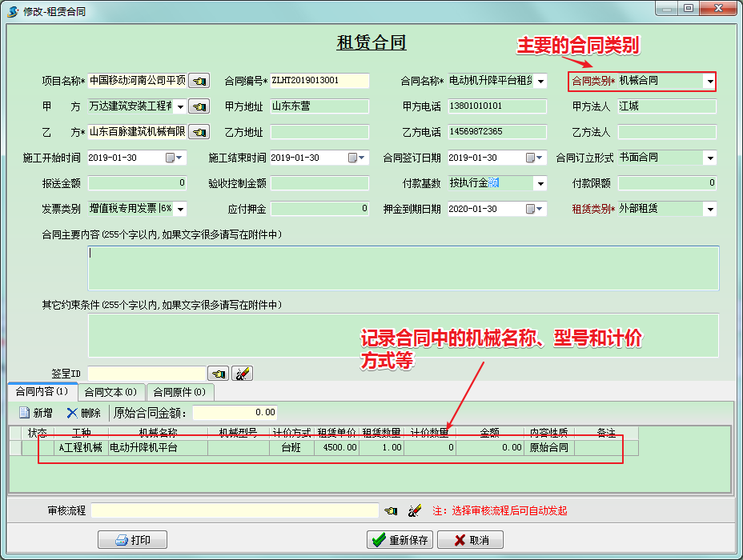Click 新增 to add contract row
This screenshot has height=560, width=743.
(x=35, y=413)
